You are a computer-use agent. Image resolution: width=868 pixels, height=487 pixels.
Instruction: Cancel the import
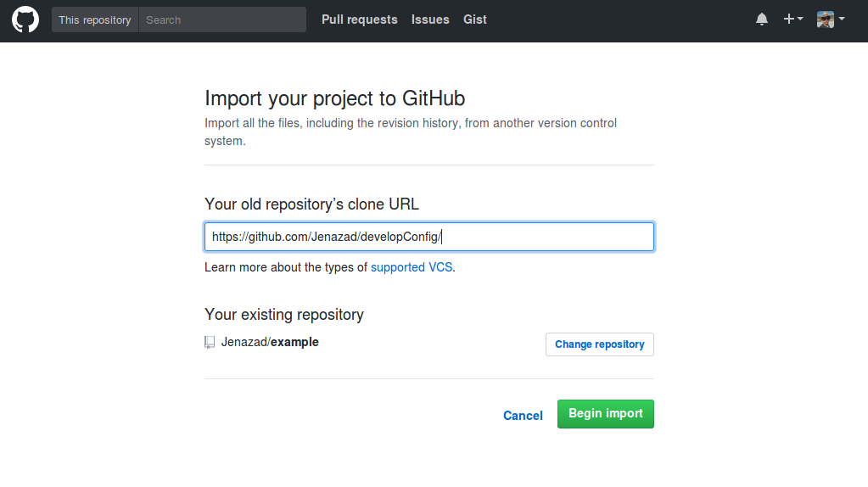(523, 416)
